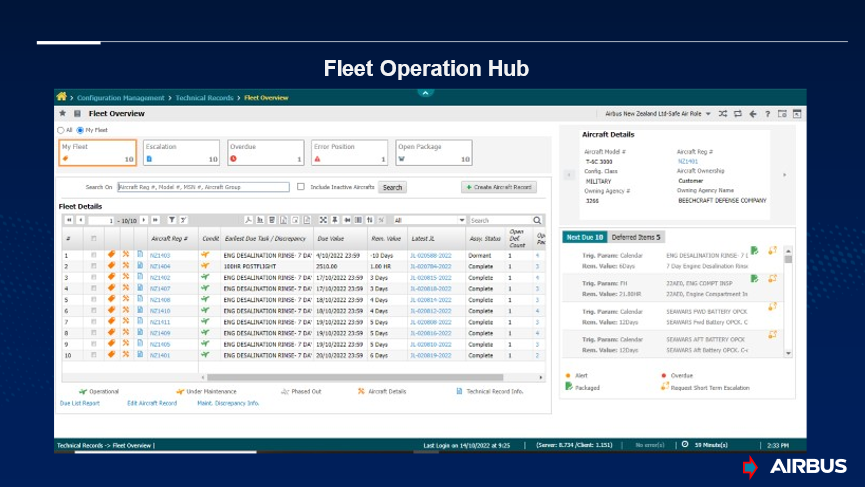865x487 pixels.
Task: Request short term escalation for ENG DESALINATION RINSE
Action: point(772,250)
